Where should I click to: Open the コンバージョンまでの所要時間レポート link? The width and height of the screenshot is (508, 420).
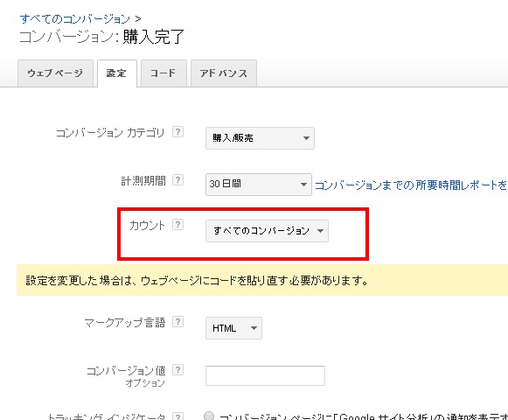[x=411, y=185]
